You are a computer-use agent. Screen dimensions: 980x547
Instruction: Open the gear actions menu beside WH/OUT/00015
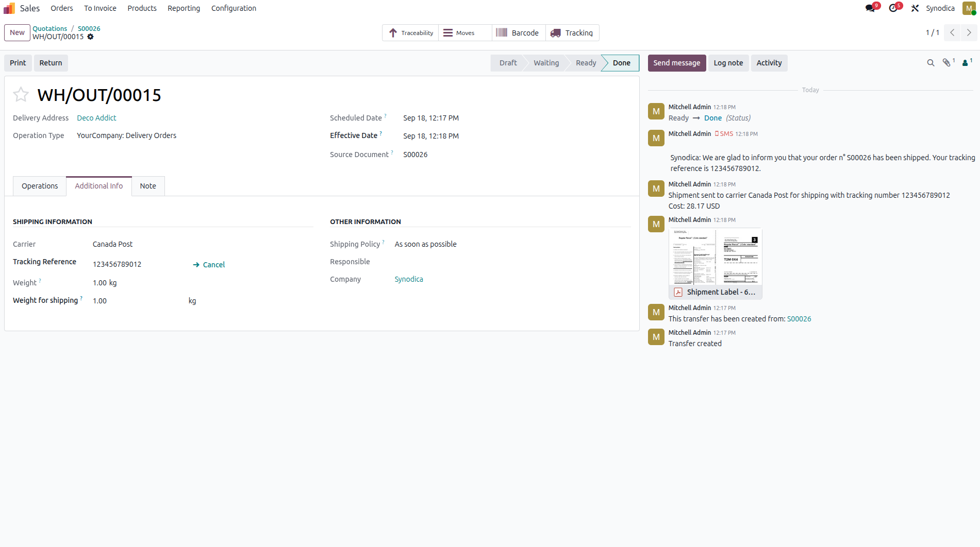[x=91, y=37]
